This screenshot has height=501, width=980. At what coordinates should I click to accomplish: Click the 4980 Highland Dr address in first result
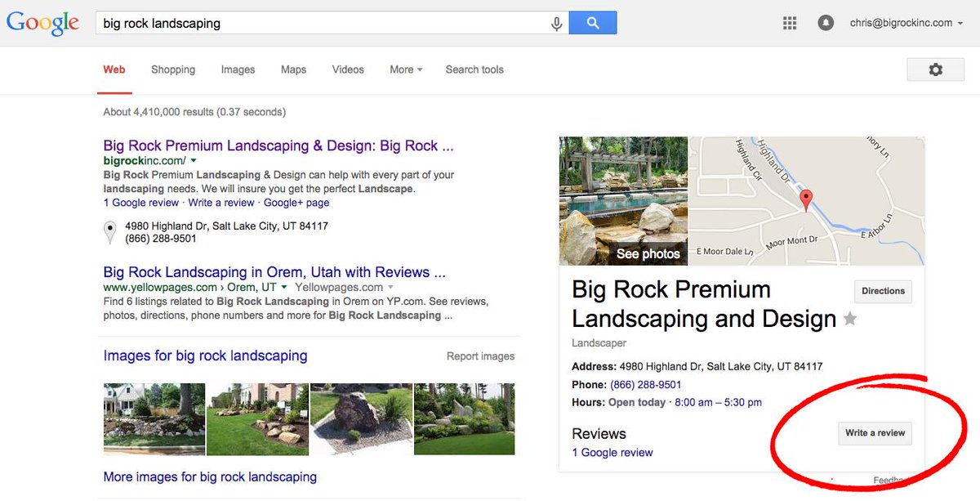click(x=226, y=226)
